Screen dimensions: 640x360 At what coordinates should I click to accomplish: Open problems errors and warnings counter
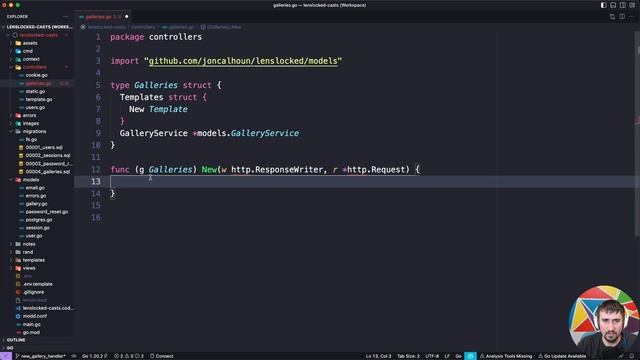click(x=129, y=356)
